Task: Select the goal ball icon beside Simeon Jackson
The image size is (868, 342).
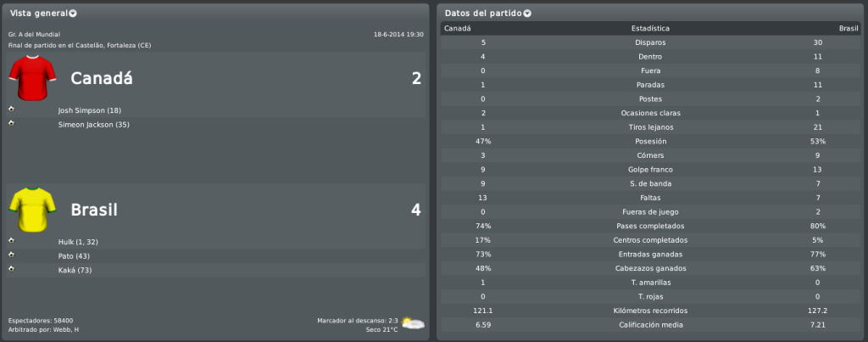Action: pos(11,123)
